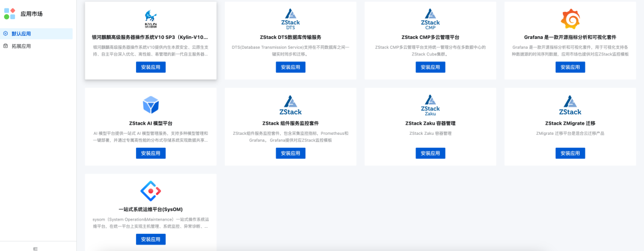Install ZStack ZMigrate 迁移

pyautogui.click(x=570, y=153)
